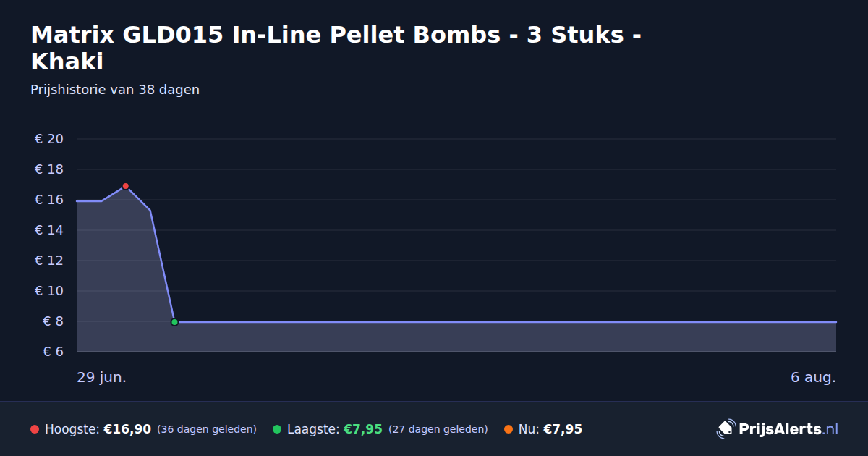Click the €7,95 lowest price value in green

click(362, 429)
